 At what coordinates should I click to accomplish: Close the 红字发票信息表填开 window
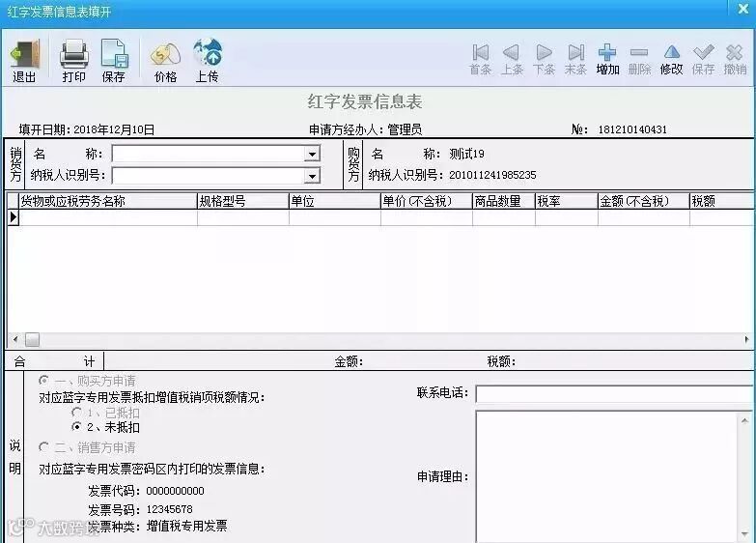(x=743, y=9)
